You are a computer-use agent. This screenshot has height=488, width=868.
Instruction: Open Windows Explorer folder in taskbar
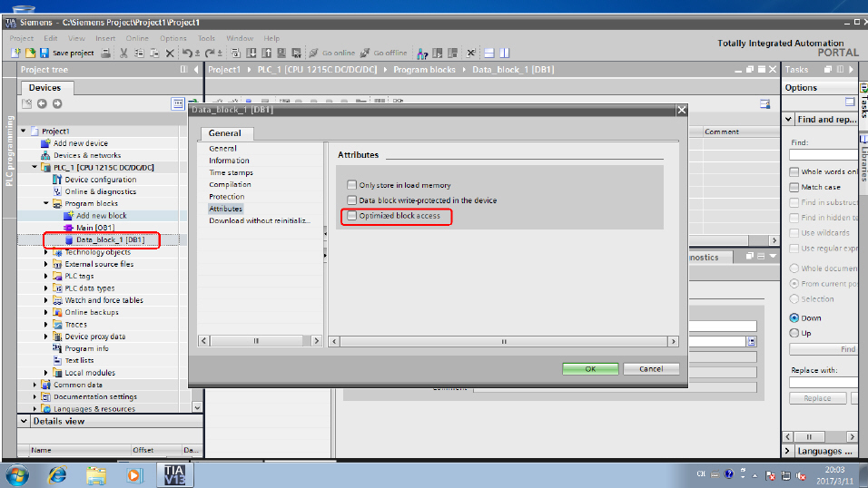click(96, 475)
